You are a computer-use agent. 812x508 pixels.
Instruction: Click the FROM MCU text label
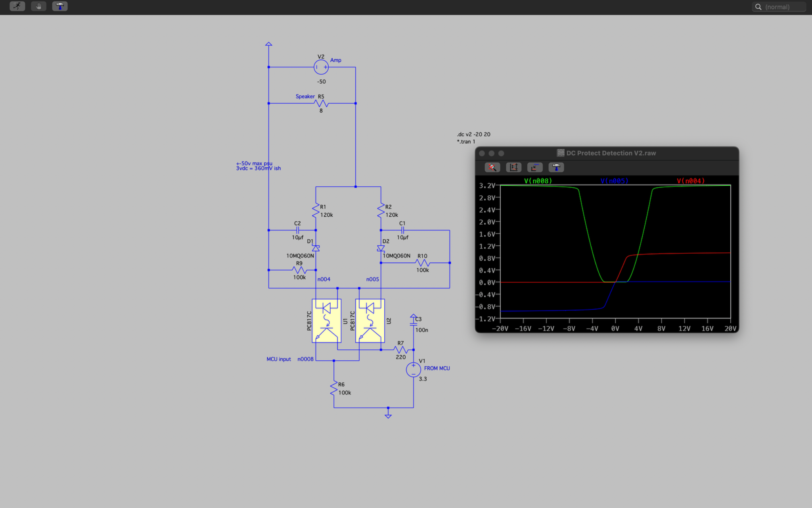[437, 368]
